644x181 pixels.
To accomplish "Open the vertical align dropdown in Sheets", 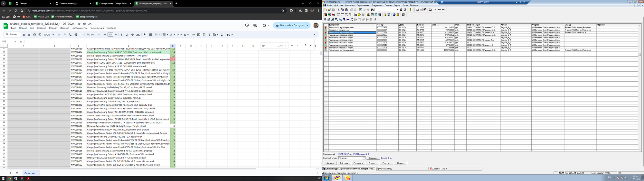I will (x=173, y=35).
